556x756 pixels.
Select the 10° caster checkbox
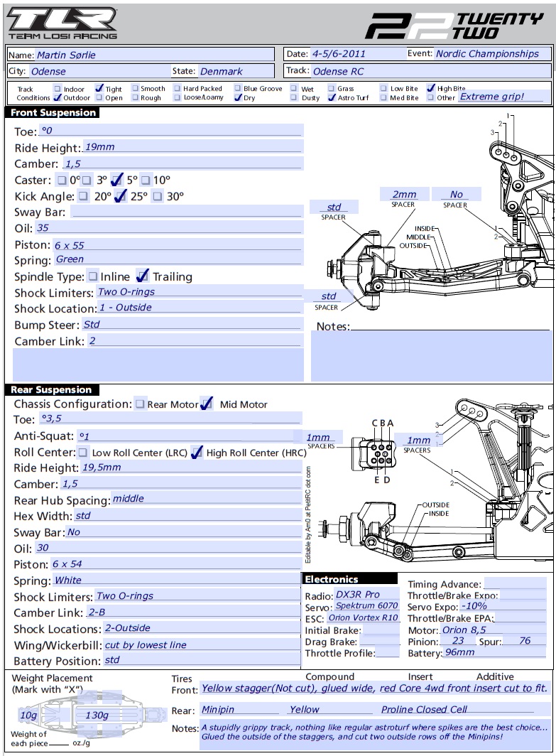pos(146,180)
